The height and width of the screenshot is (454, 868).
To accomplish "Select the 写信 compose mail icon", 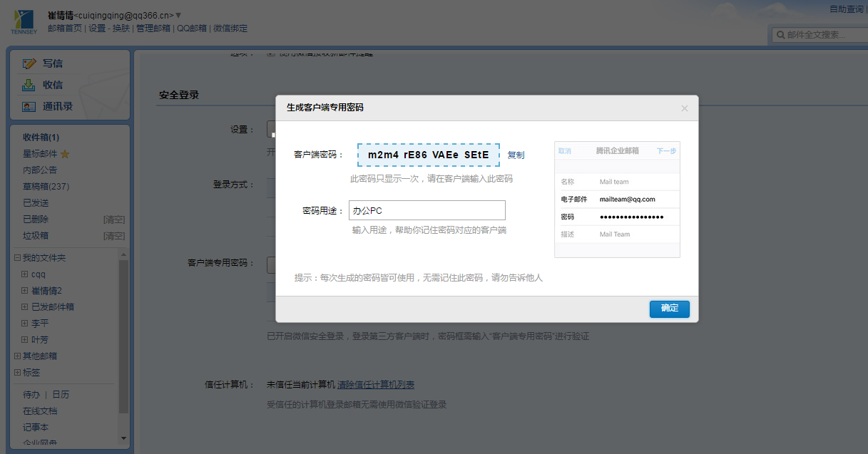I will click(x=30, y=64).
